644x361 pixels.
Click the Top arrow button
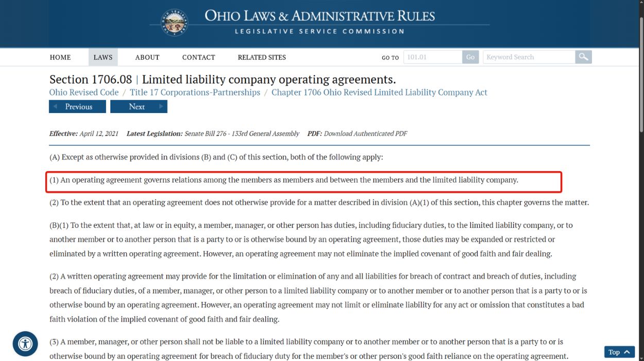[x=619, y=352]
